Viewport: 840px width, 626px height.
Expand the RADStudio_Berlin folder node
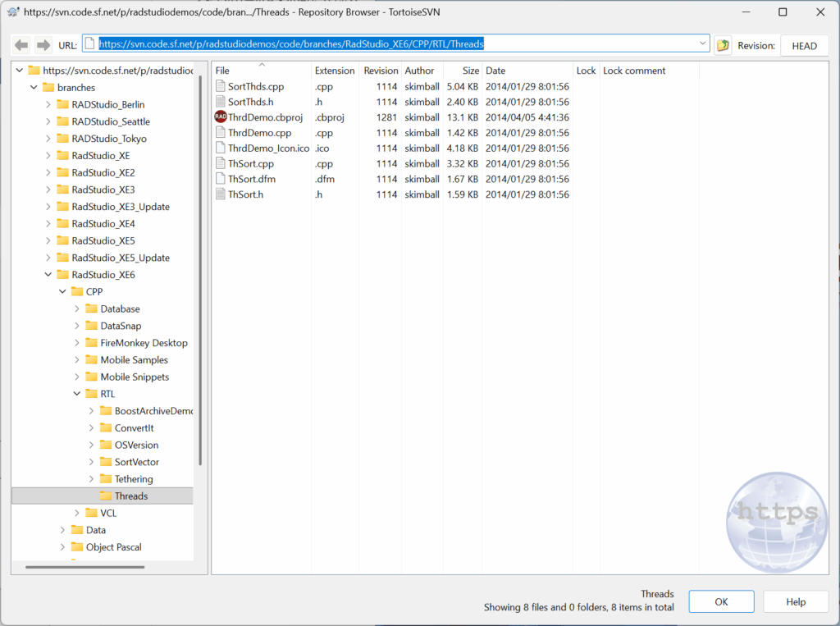[x=48, y=104]
